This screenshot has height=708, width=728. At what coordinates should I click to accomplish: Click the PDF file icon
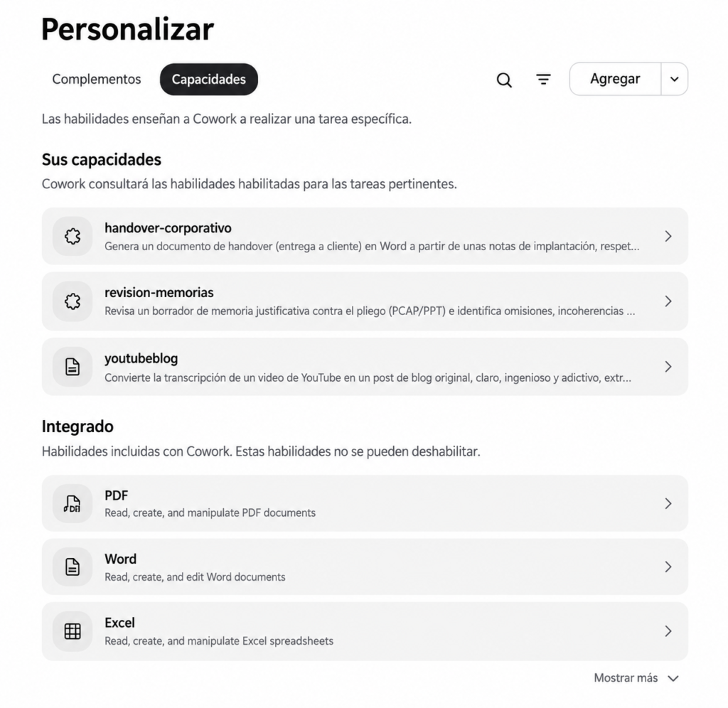click(x=73, y=503)
